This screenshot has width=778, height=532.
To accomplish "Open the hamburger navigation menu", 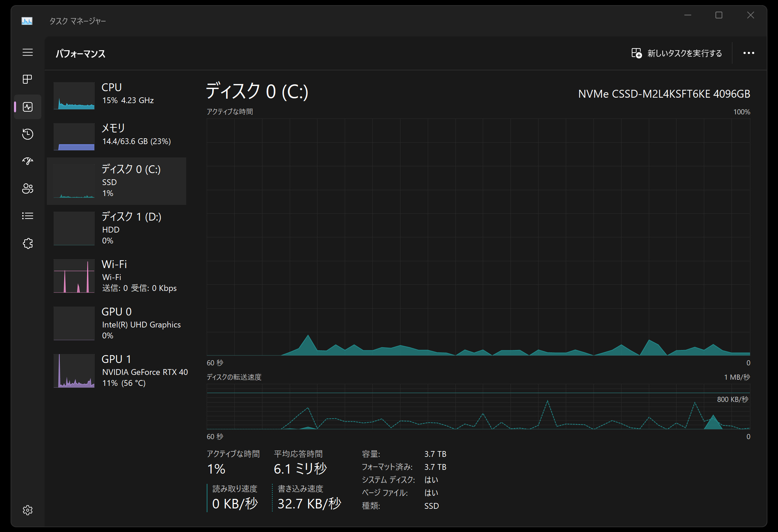I will point(28,52).
